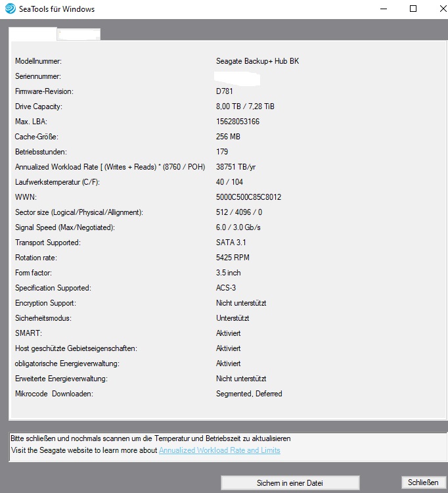The image size is (448, 493).
Task: Click the 'Seagate Backup+ Hub BK' model value
Action: coord(258,61)
